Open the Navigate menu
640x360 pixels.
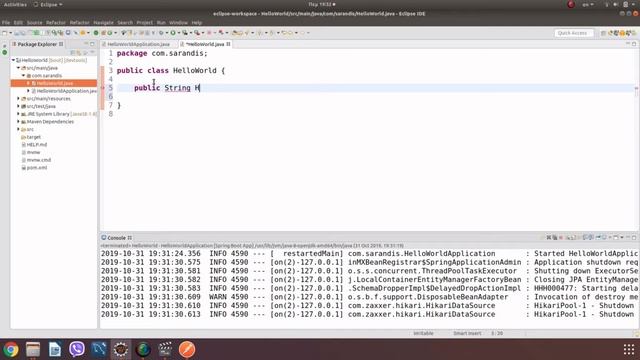[103, 22]
